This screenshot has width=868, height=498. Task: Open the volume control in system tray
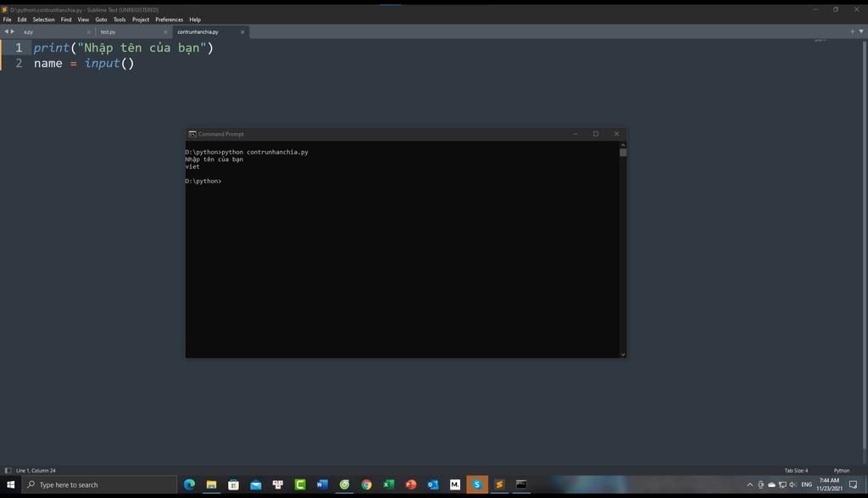point(793,484)
